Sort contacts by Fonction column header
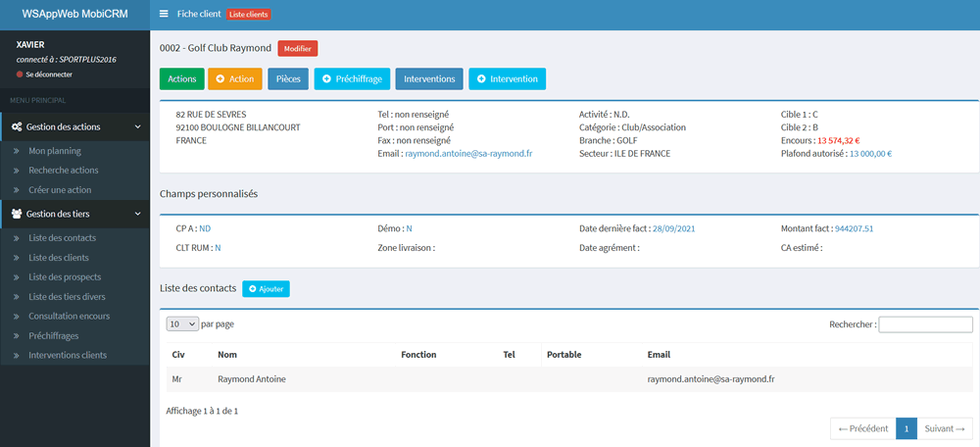Image resolution: width=980 pixels, height=447 pixels. coord(446,355)
